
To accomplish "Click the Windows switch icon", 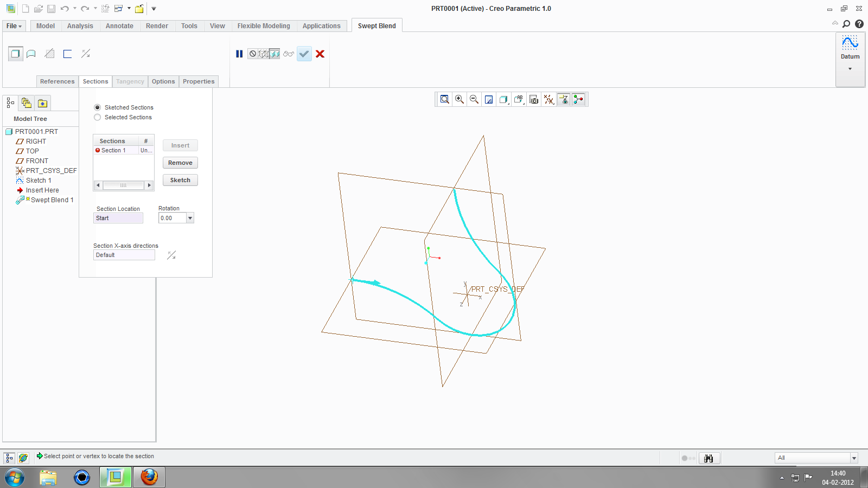I will (118, 9).
